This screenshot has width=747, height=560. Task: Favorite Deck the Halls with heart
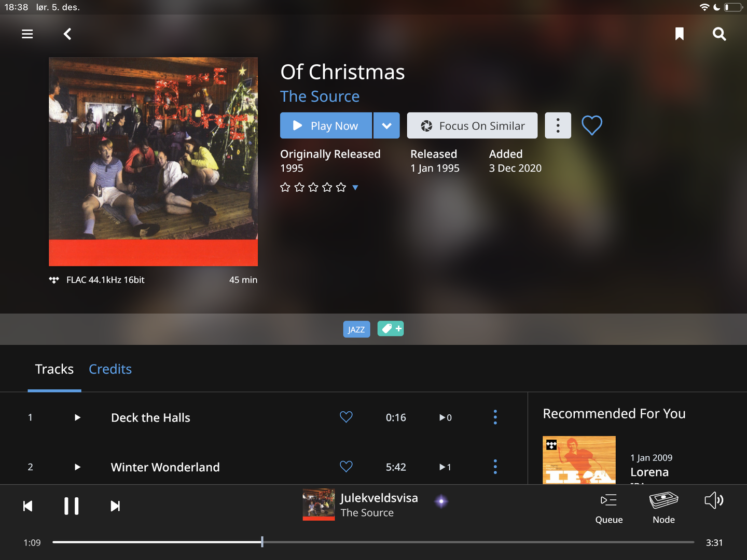(346, 417)
